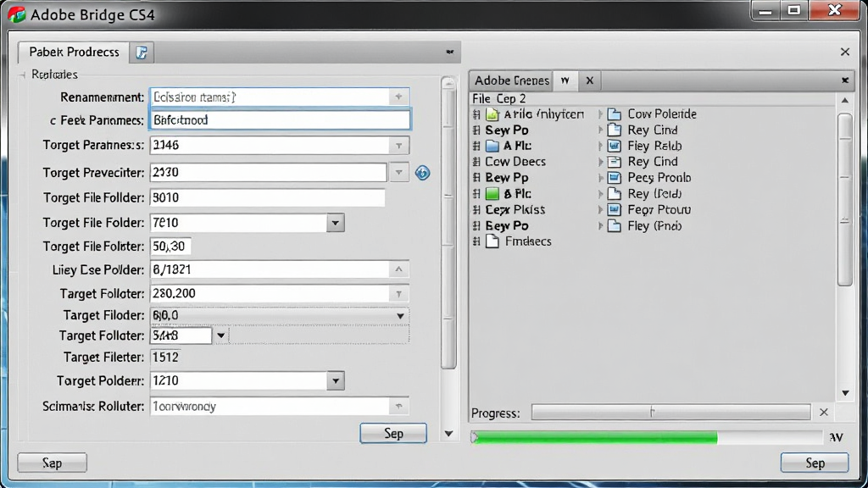Click the folder icon beside Cow Polerde
Image resolution: width=868 pixels, height=488 pixels.
[614, 114]
